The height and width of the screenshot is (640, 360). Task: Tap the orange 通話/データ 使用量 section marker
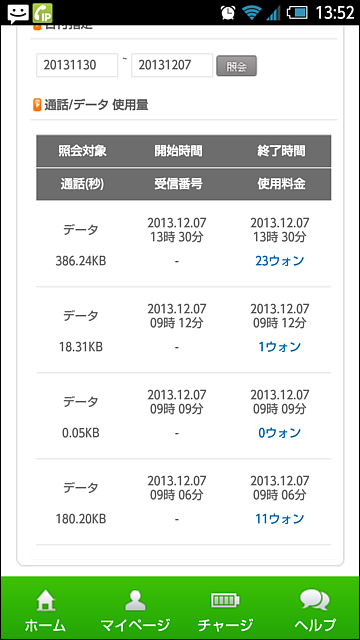(37, 105)
